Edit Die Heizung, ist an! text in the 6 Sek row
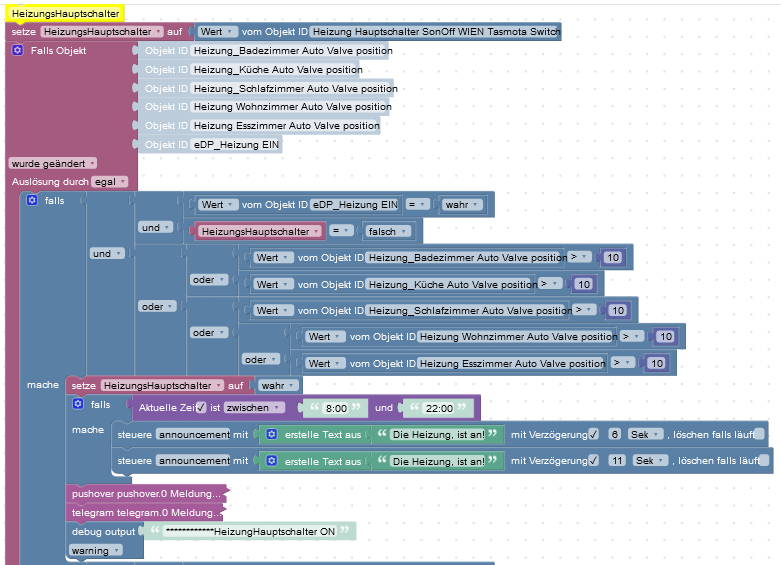 coord(438,434)
